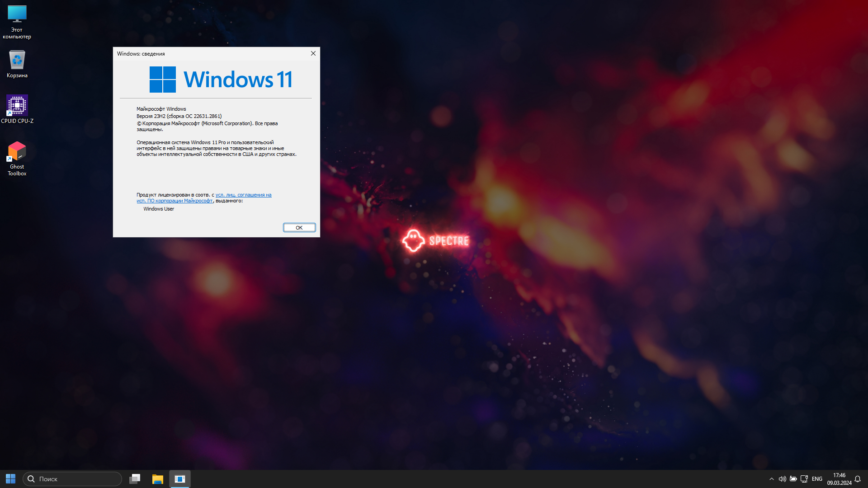
Task: Open the network tray icon
Action: pos(804,479)
